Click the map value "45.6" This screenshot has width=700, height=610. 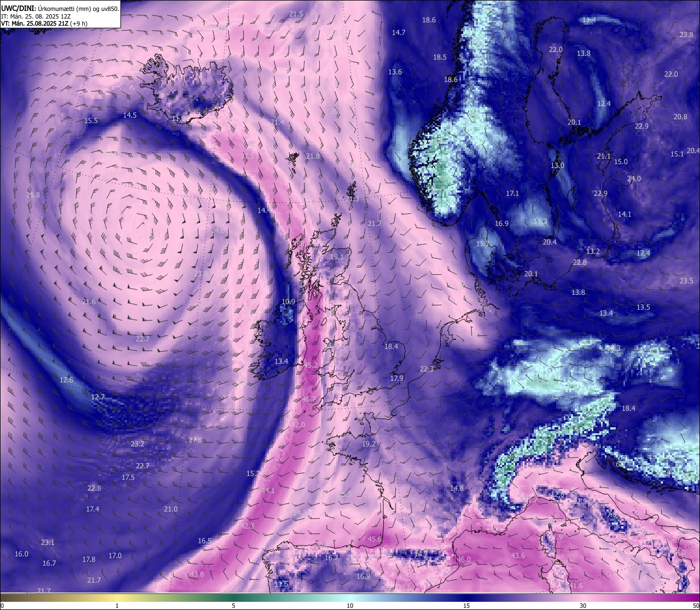[375, 539]
